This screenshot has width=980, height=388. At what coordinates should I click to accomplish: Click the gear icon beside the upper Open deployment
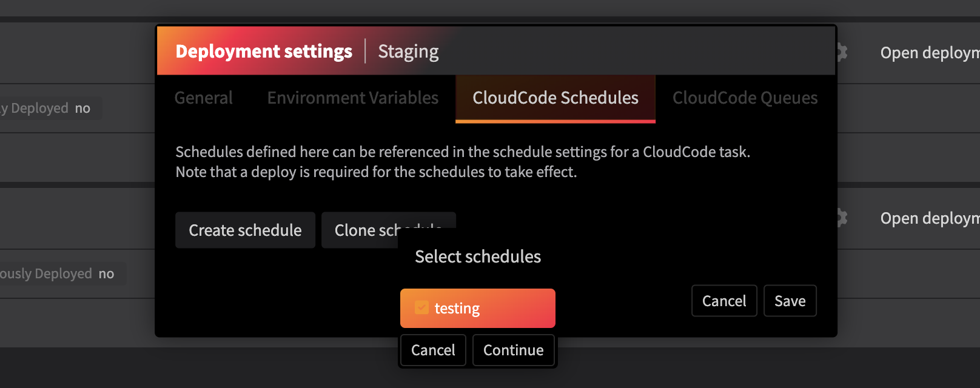843,53
